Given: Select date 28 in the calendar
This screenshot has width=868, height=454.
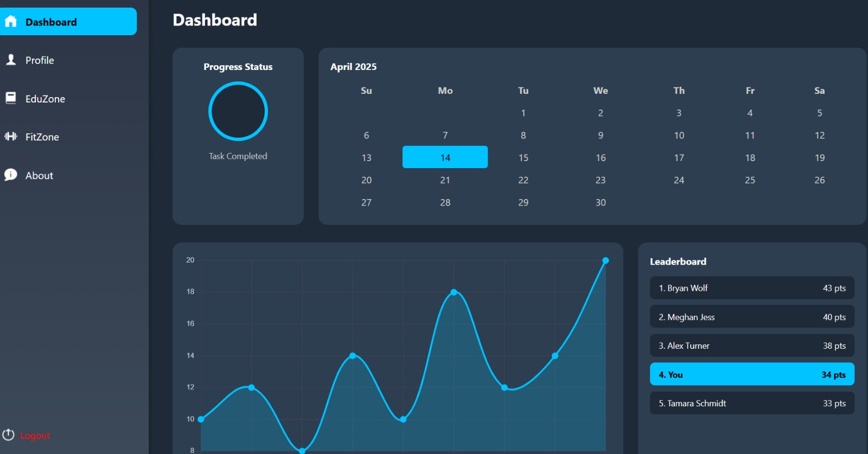Looking at the screenshot, I should 445,202.
